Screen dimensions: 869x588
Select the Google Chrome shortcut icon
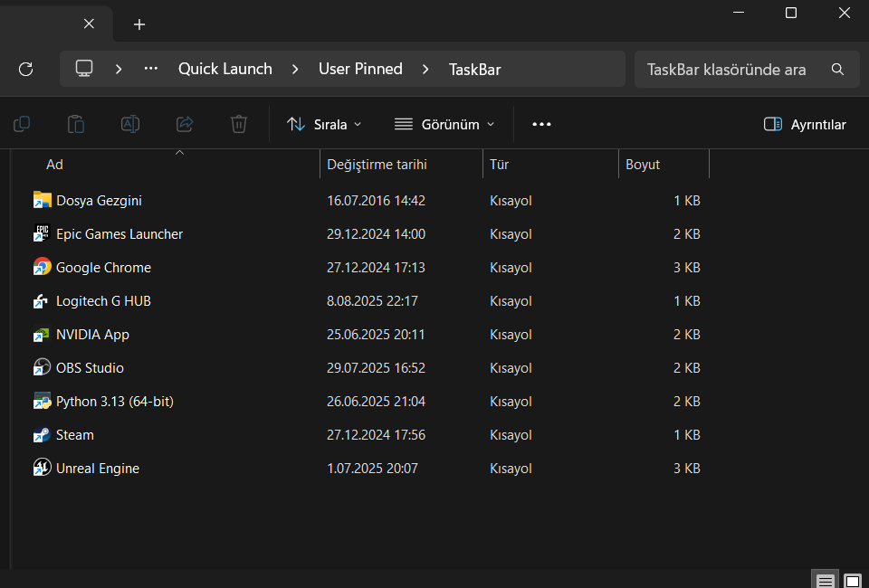pyautogui.click(x=43, y=267)
